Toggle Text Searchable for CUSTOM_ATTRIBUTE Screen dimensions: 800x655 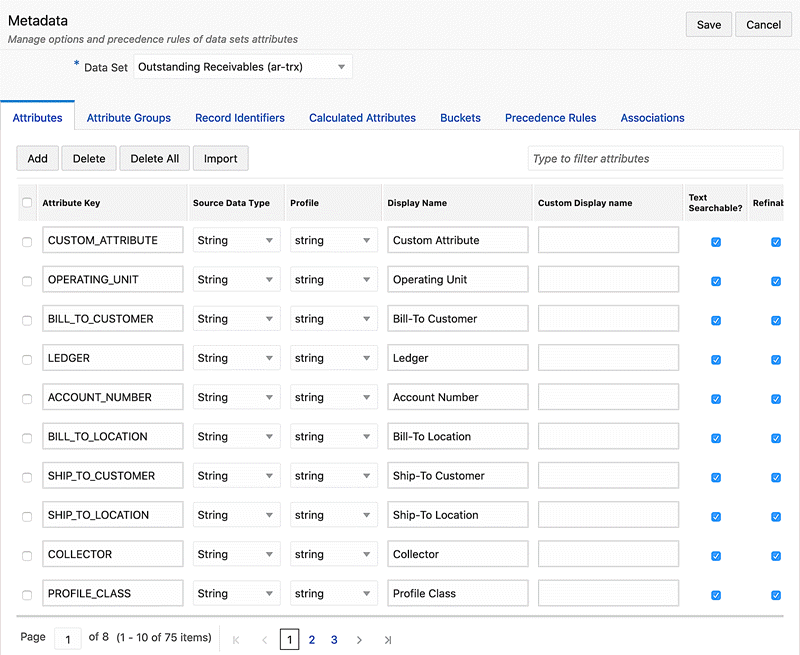point(715,242)
